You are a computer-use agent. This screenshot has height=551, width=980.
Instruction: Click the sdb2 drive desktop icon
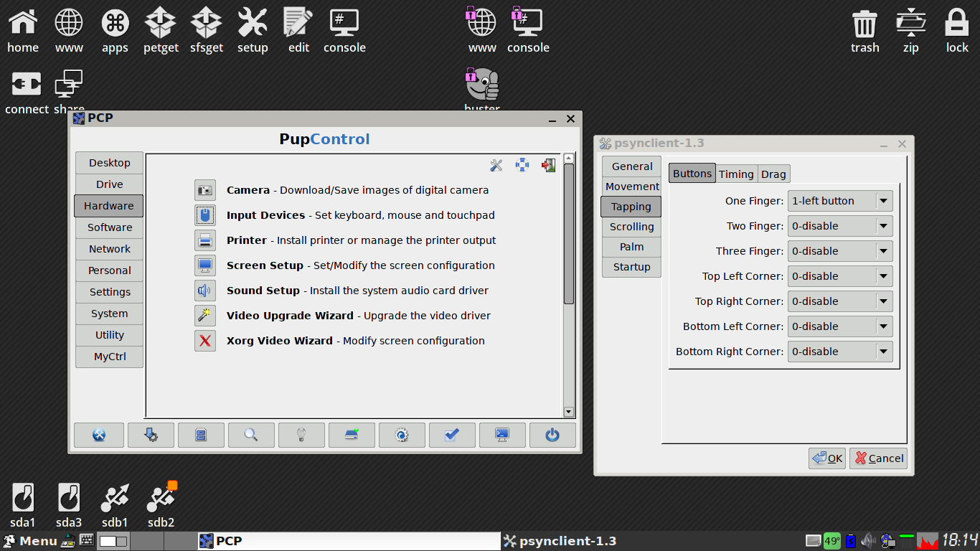coord(161,505)
